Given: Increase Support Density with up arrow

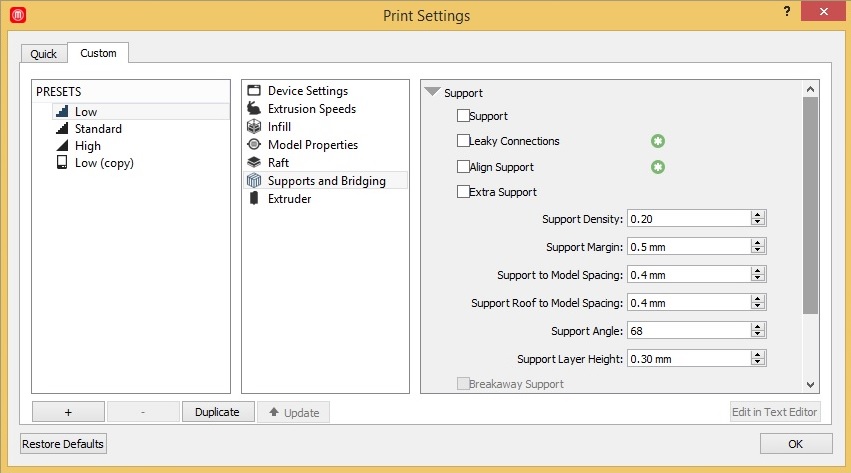Looking at the screenshot, I should point(758,215).
